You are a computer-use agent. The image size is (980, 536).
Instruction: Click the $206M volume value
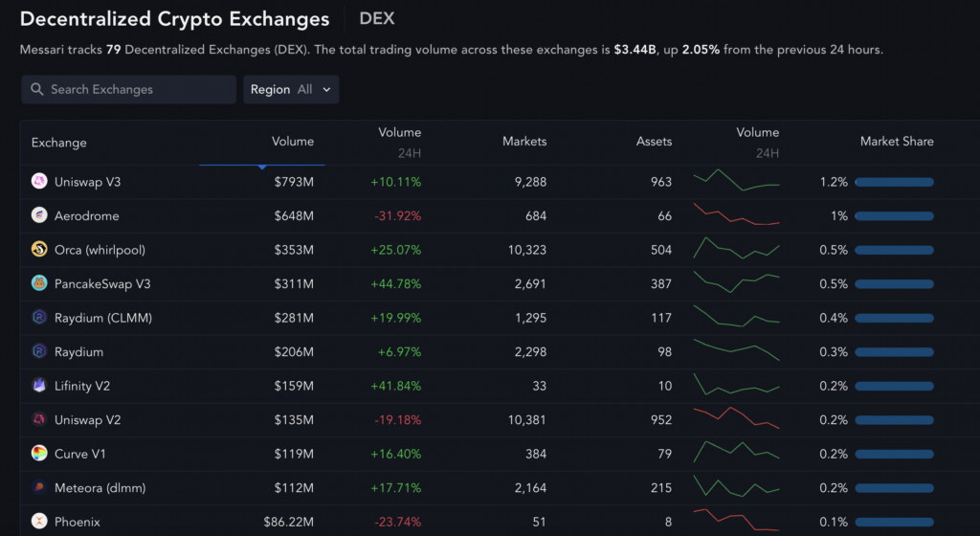pos(294,351)
